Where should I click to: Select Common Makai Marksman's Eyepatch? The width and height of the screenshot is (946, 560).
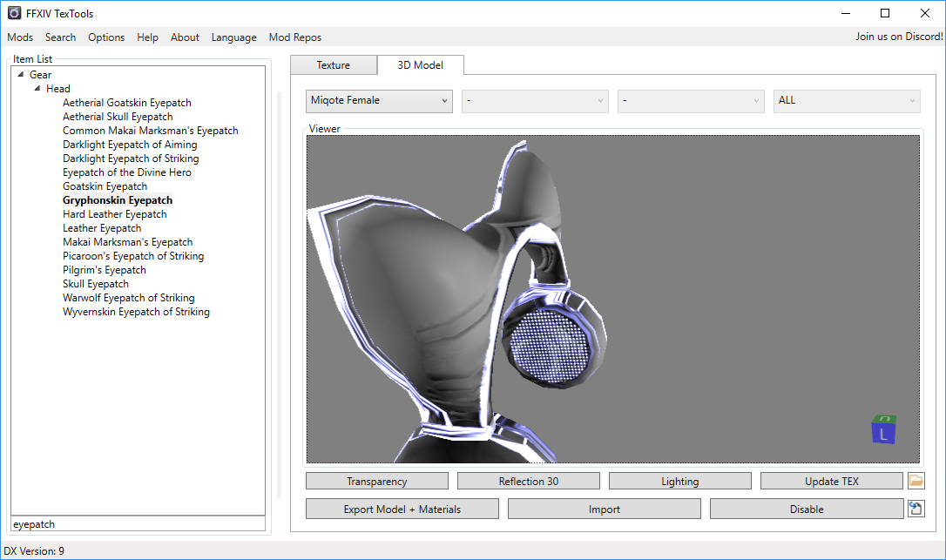point(150,131)
